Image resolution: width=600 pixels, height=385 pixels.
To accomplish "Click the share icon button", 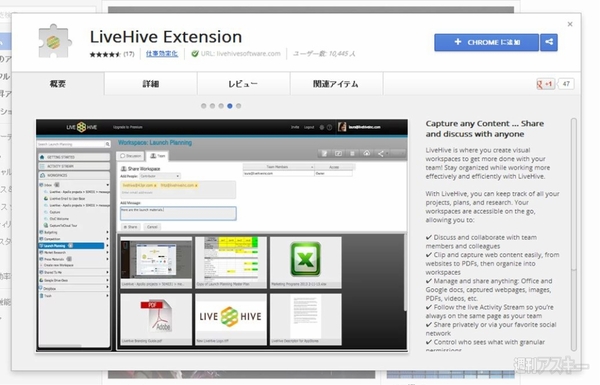I will (x=549, y=42).
